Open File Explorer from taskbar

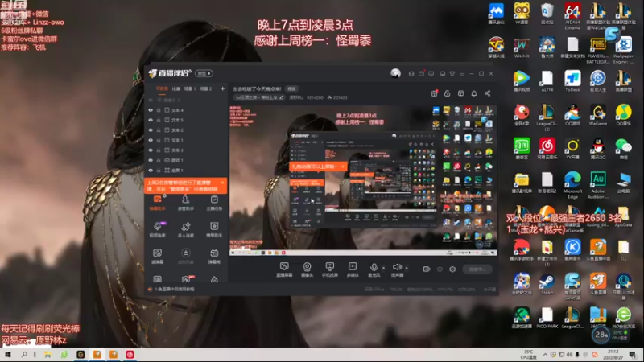click(47, 354)
